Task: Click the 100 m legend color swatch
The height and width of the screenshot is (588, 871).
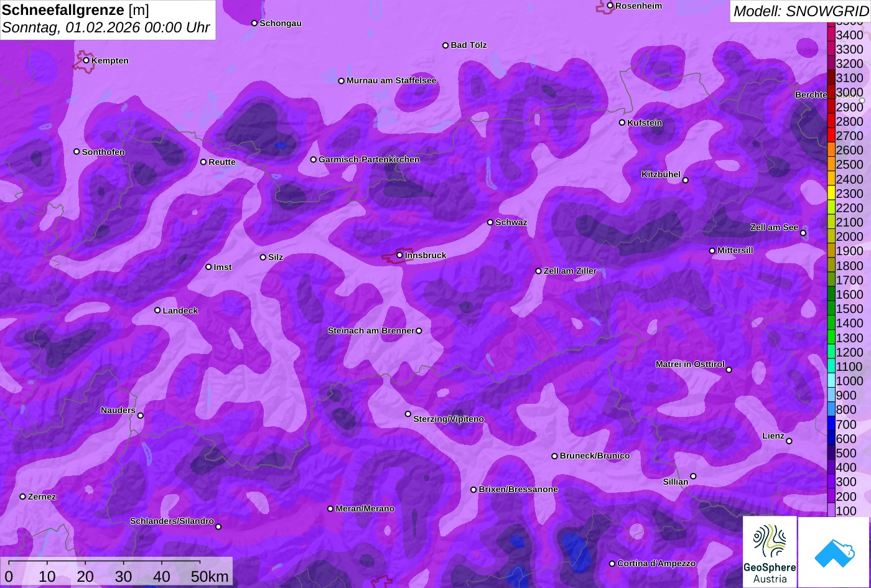Action: point(831,510)
